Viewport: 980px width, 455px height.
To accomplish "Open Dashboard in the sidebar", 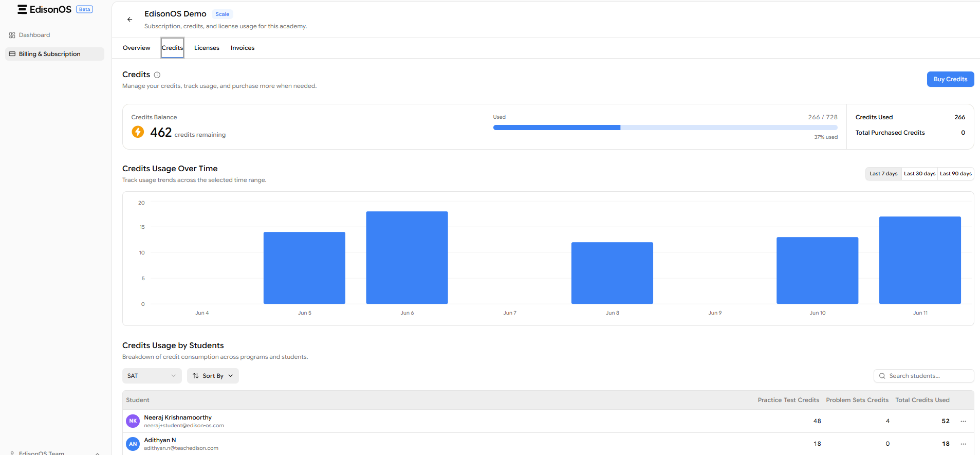I will [54, 35].
